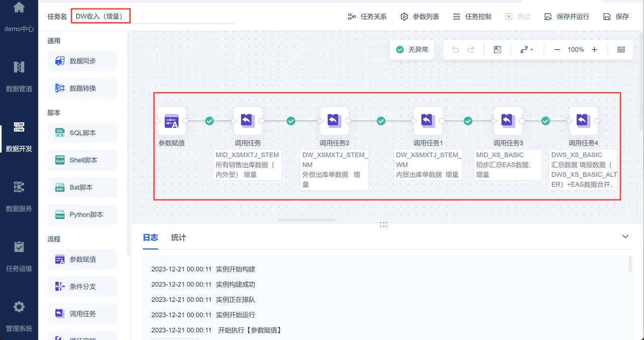This screenshot has height=340, width=644.
Task: Click the success check between 参数赋值 and 调用任务
Action: 210,121
